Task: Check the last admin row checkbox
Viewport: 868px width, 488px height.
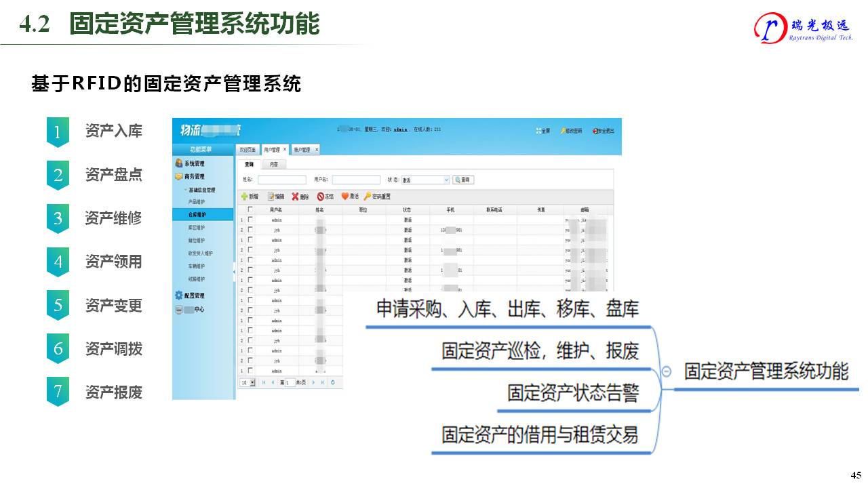Action: tap(250, 371)
